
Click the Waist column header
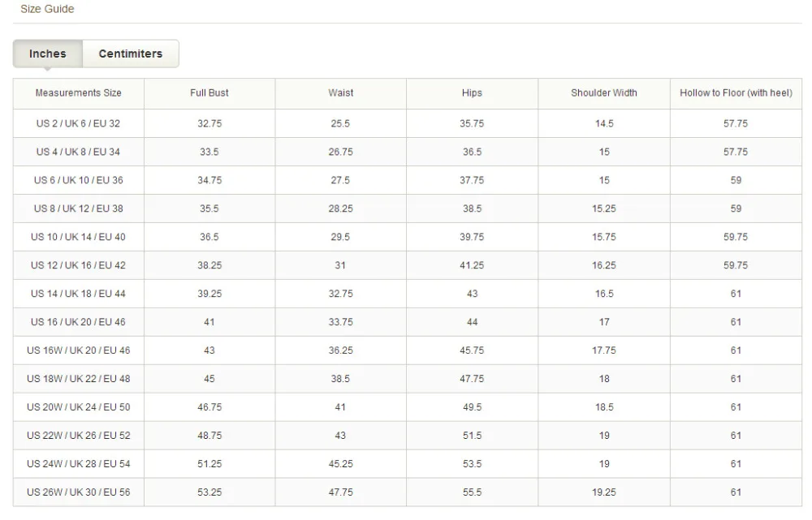coord(341,93)
